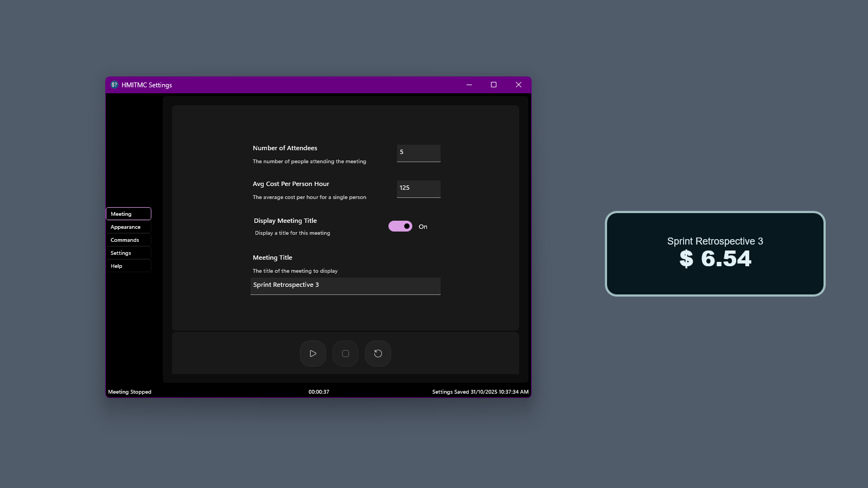Click the Meeting Stopped status text
868x488 pixels.
pos(130,391)
